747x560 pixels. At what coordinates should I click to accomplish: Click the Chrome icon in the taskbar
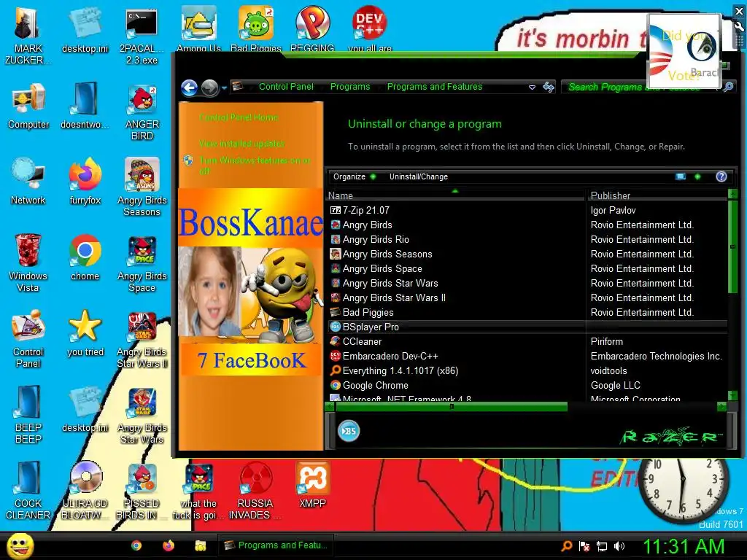(x=136, y=545)
